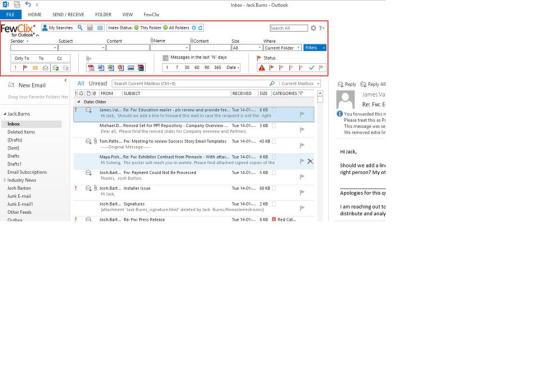Screen dimensions: 540x383
Task: Switch to the VIEW tab
Action: point(127,14)
